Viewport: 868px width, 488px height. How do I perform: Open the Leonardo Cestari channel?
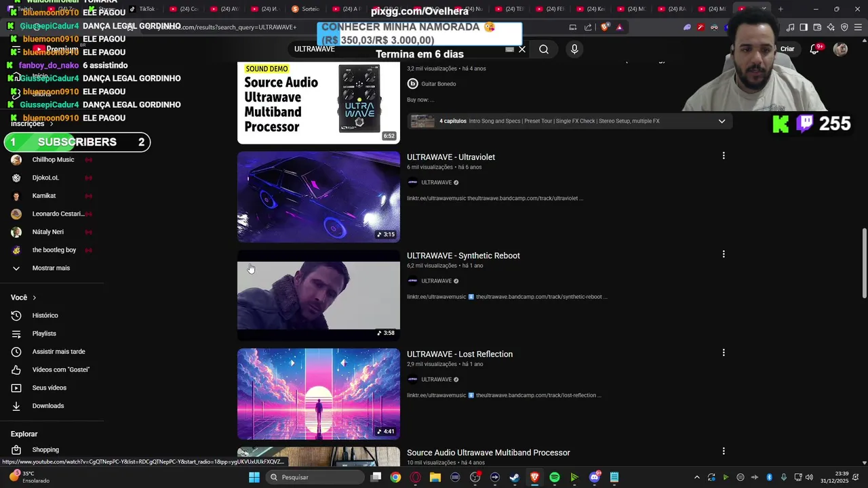58,213
